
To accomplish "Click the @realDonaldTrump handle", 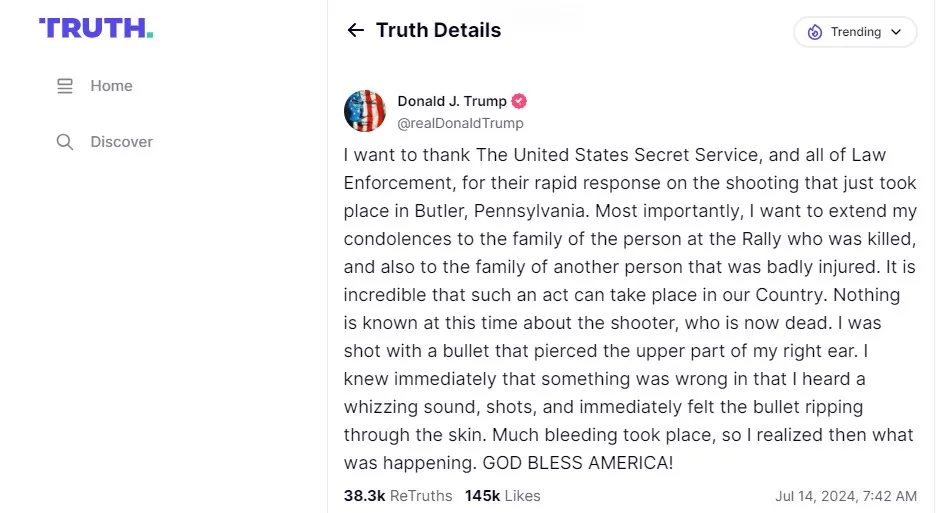I will click(x=460, y=123).
